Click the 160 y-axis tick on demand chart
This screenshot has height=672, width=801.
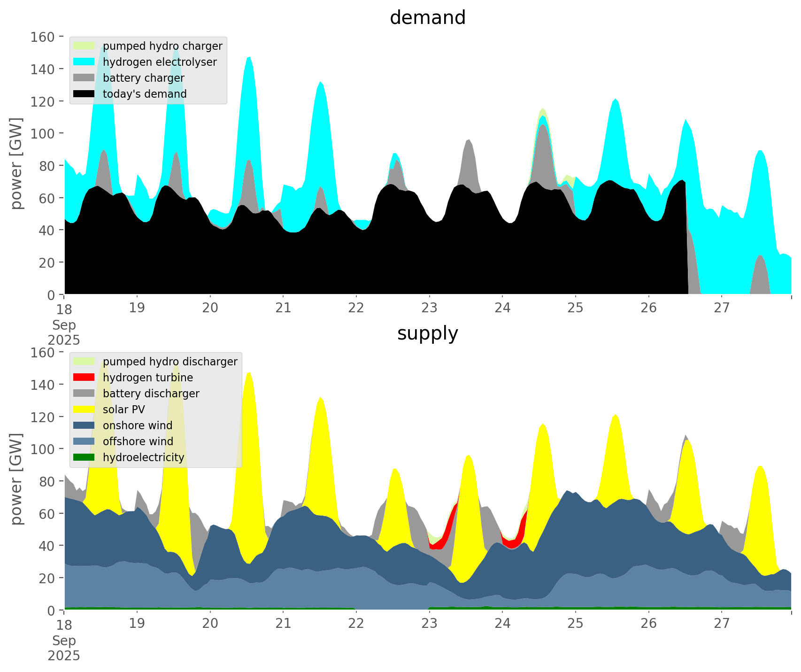42,37
